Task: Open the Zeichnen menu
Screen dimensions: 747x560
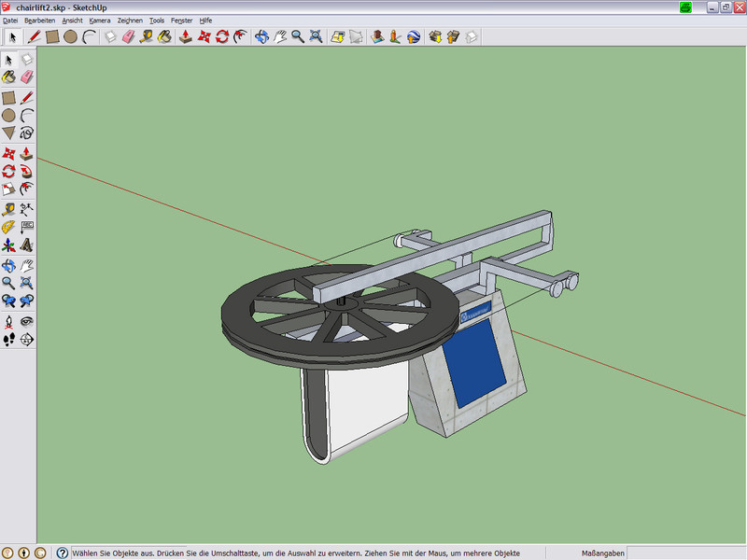Action: point(130,21)
